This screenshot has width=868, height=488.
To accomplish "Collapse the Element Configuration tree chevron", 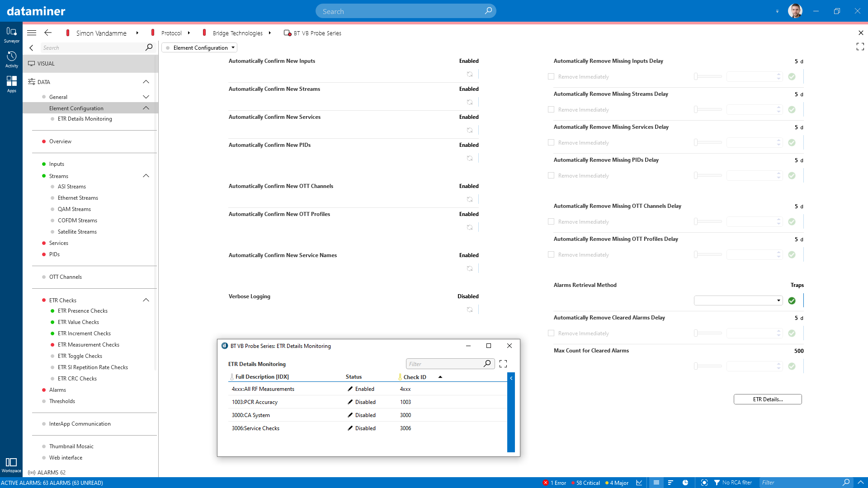I will 146,108.
